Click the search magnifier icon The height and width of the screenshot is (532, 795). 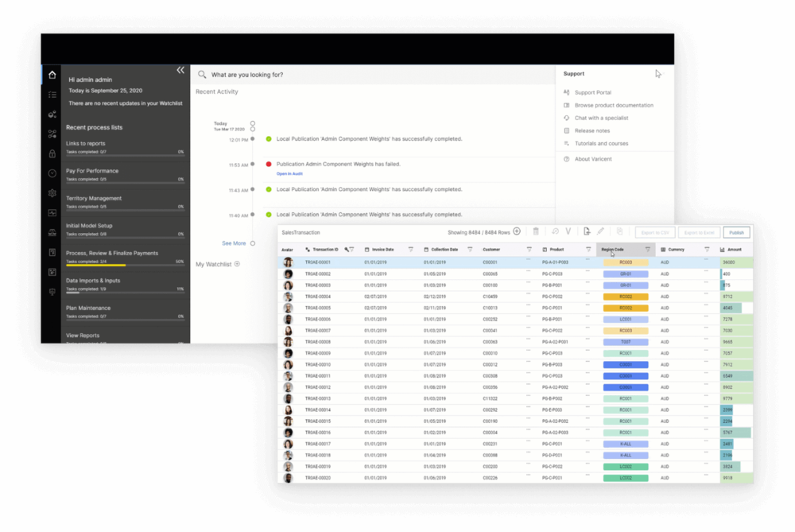click(x=202, y=75)
